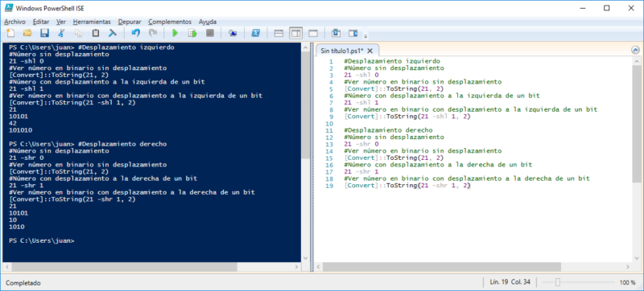Click the '100 %' zoom value
This screenshot has width=644, height=291.
627,282
